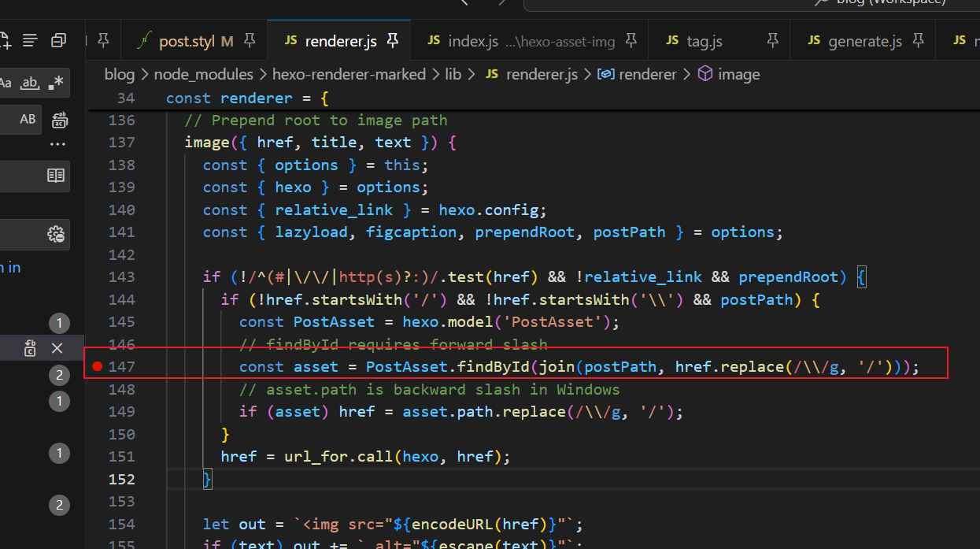Switch to index.js hexo-asset-img tab
980x549 pixels.
472,41
